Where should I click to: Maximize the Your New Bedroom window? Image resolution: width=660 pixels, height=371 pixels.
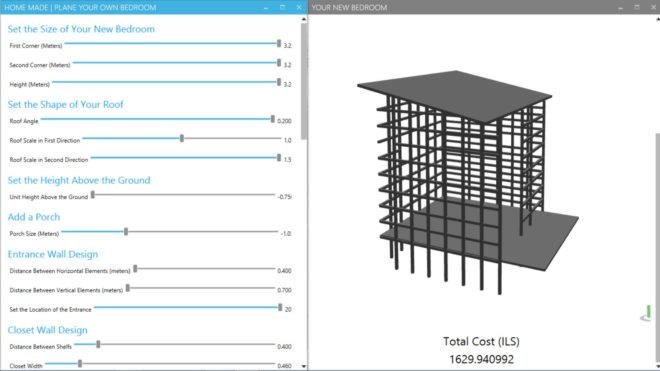(x=637, y=7)
